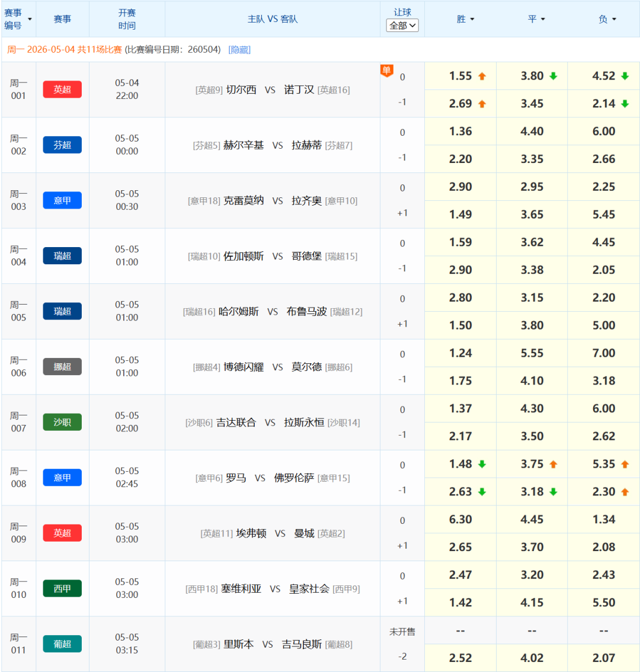640x672 pixels.
Task: Sort by 平 column arrow
Action: tap(543, 20)
